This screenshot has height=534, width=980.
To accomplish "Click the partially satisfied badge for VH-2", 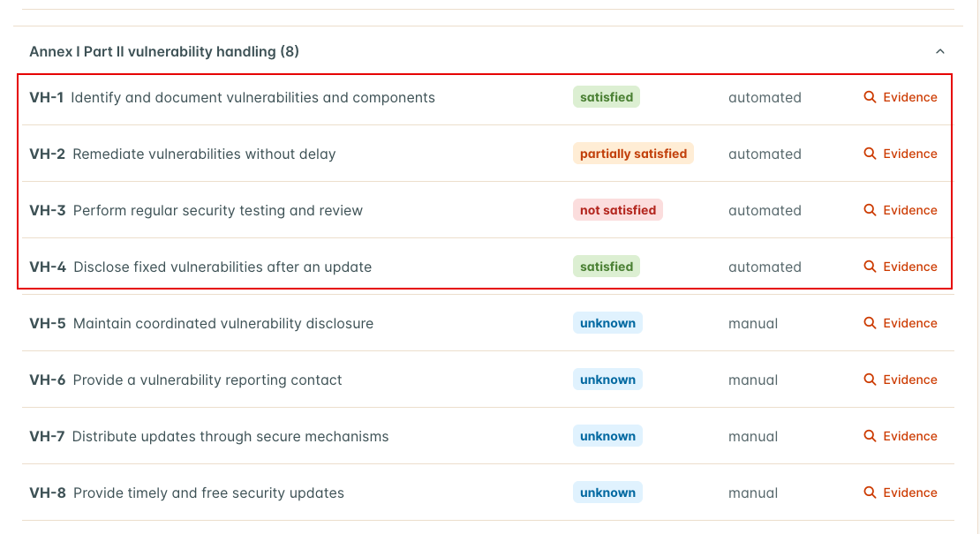I will [x=633, y=154].
